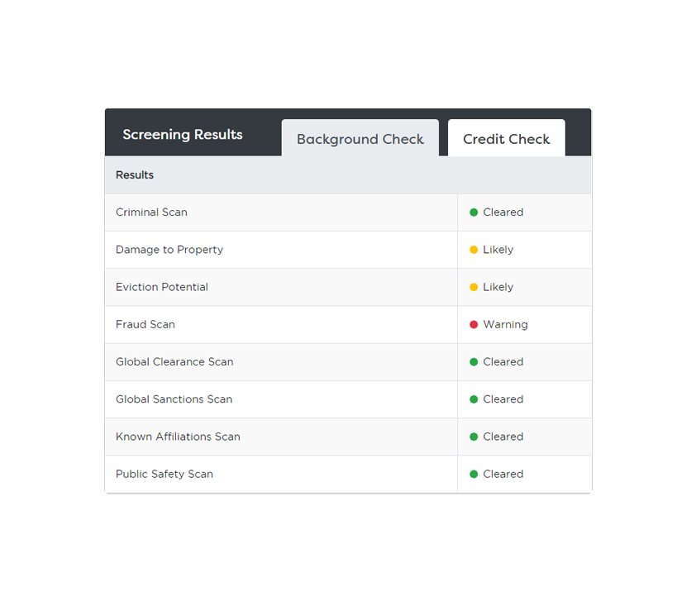This screenshot has width=696, height=616.
Task: Click the Known Affiliations Scan label
Action: 178,437
